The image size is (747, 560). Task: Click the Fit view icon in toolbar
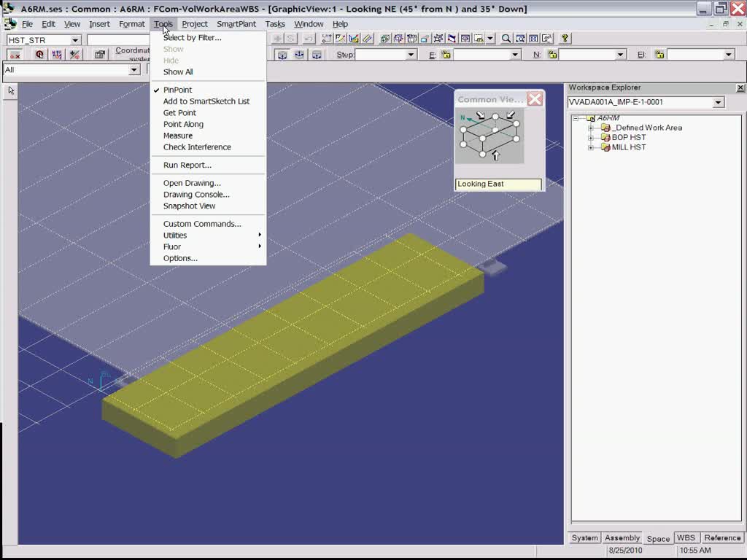pos(533,39)
